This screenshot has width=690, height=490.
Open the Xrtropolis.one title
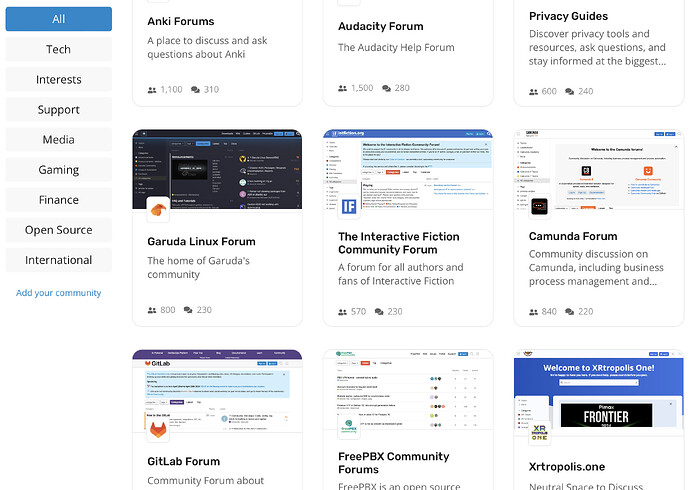[x=567, y=467]
